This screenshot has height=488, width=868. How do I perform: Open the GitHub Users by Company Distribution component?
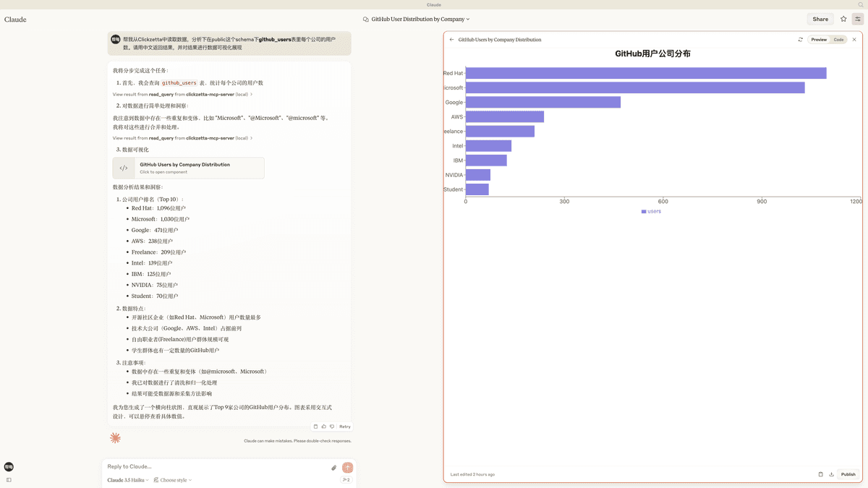(188, 168)
